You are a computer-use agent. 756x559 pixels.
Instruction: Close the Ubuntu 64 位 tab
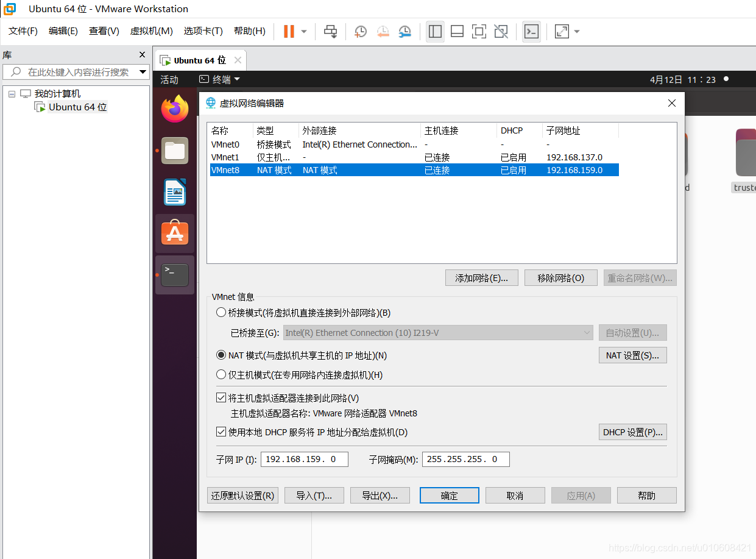(238, 60)
